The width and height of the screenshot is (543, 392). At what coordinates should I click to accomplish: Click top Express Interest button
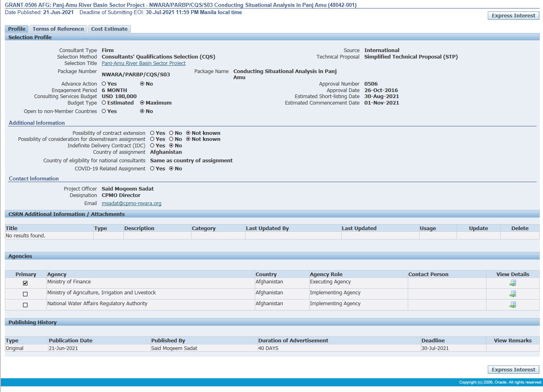click(x=513, y=16)
